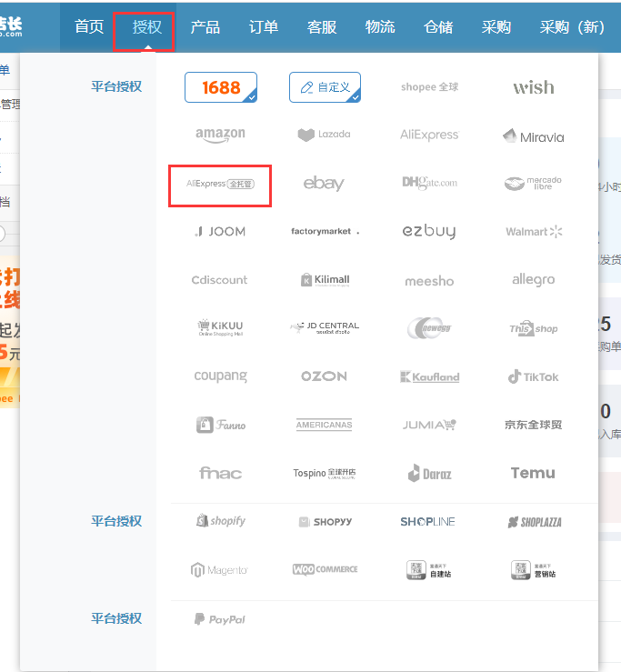Pick the Walmart platform logo
The width and height of the screenshot is (621, 672).
point(534,232)
